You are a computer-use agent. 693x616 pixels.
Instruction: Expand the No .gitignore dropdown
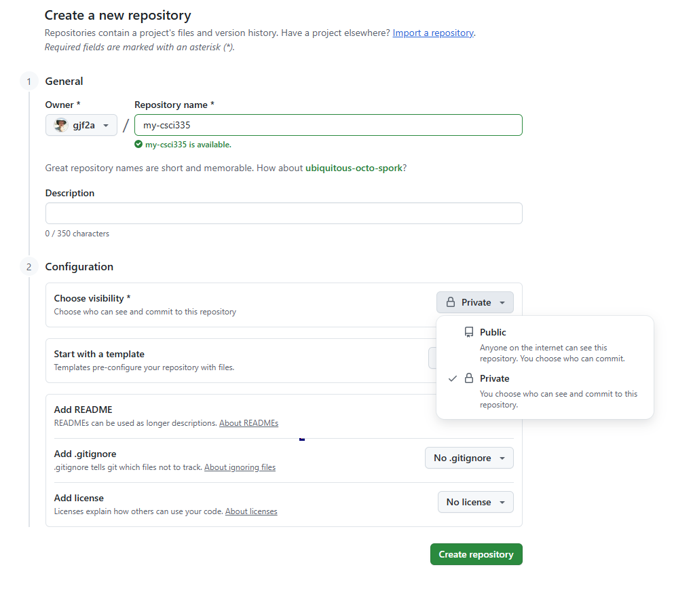pos(469,458)
